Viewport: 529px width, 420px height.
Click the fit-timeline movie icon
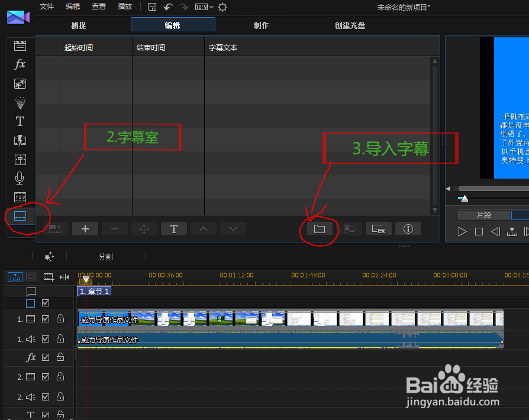pyautogui.click(x=64, y=277)
